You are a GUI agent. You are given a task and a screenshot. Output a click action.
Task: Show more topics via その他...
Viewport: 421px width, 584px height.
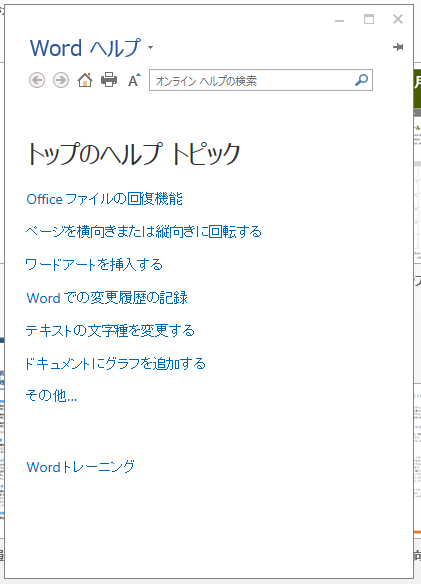tap(51, 395)
